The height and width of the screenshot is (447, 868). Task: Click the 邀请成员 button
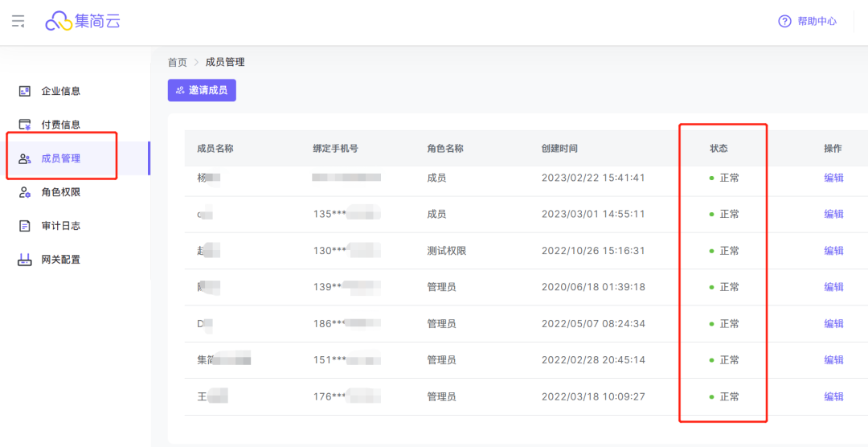(202, 90)
